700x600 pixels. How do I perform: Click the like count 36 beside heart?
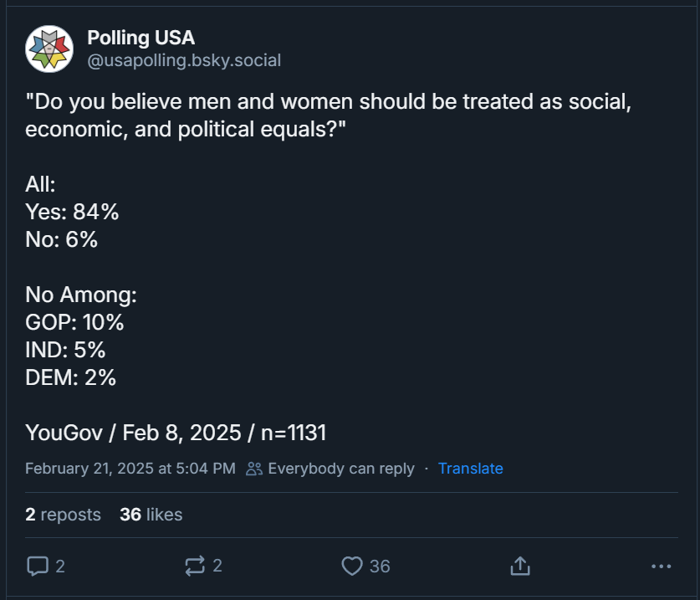tap(380, 566)
